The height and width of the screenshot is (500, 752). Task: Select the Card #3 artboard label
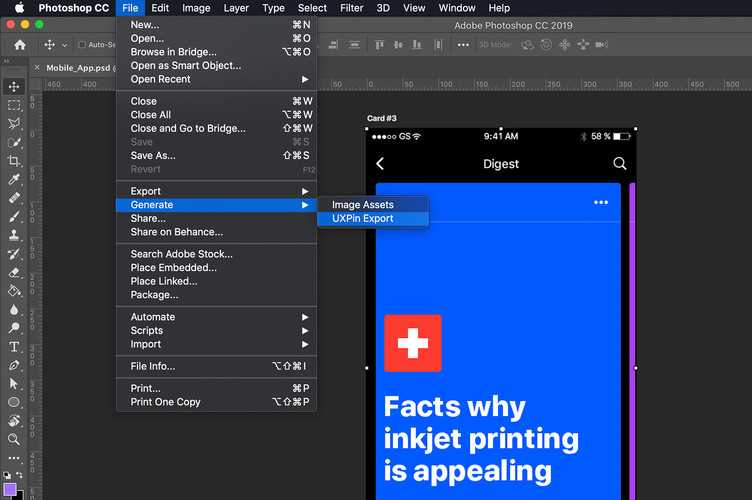382,118
